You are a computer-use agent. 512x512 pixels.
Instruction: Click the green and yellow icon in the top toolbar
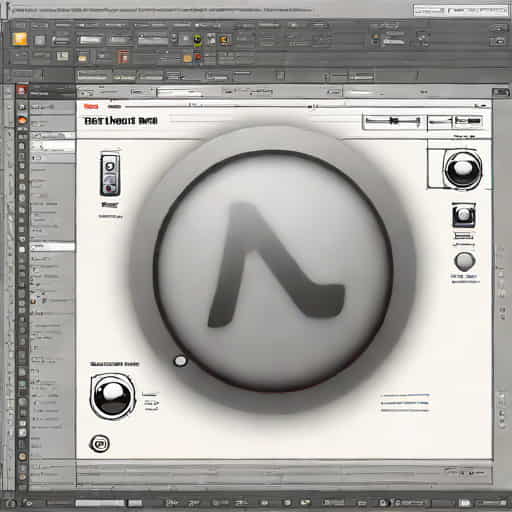tap(198, 40)
